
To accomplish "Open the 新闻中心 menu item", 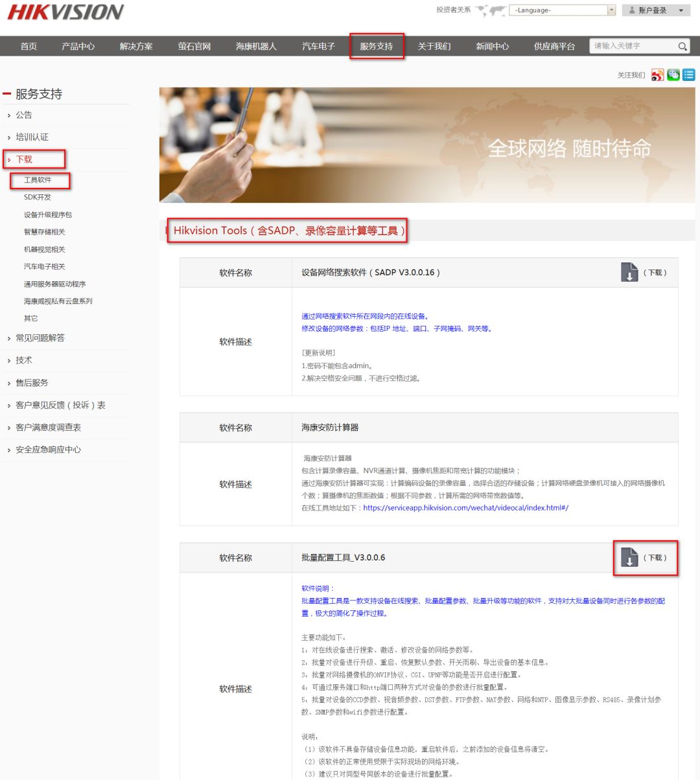I will point(492,47).
